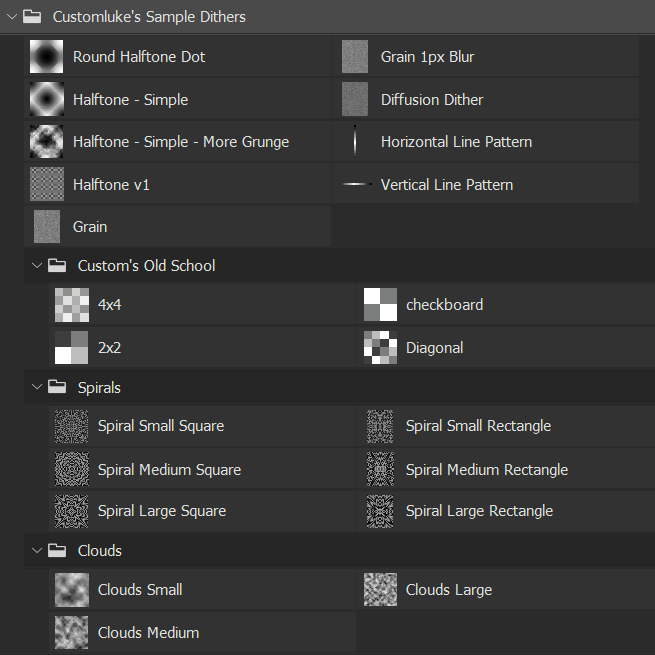655x655 pixels.
Task: Click the Spiral Large Rectangle label
Action: coord(479,511)
